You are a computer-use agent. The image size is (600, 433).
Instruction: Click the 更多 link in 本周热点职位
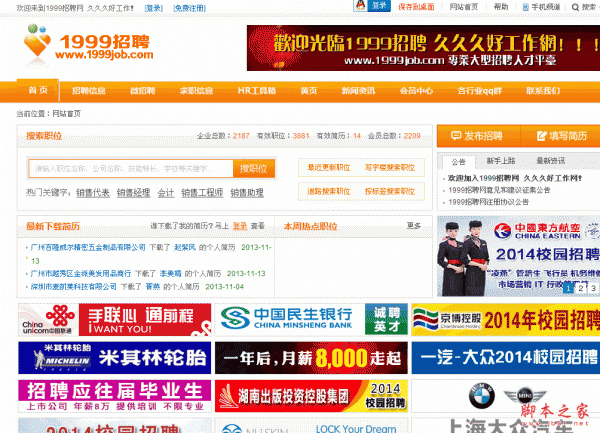(x=414, y=226)
